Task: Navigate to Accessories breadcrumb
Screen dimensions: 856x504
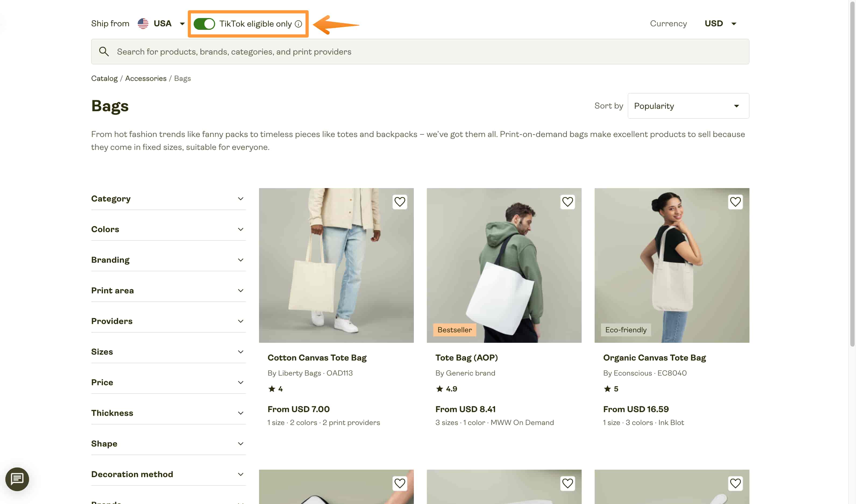Action: click(145, 78)
